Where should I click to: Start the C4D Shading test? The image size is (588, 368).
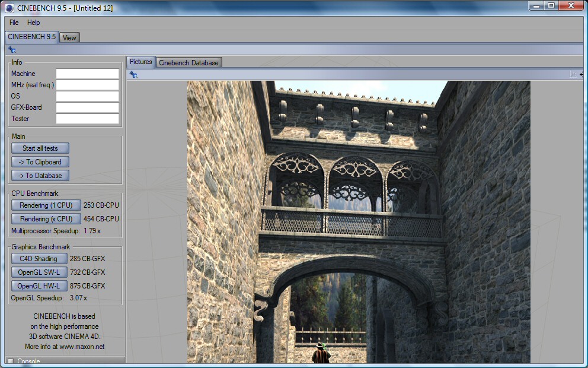tap(39, 258)
